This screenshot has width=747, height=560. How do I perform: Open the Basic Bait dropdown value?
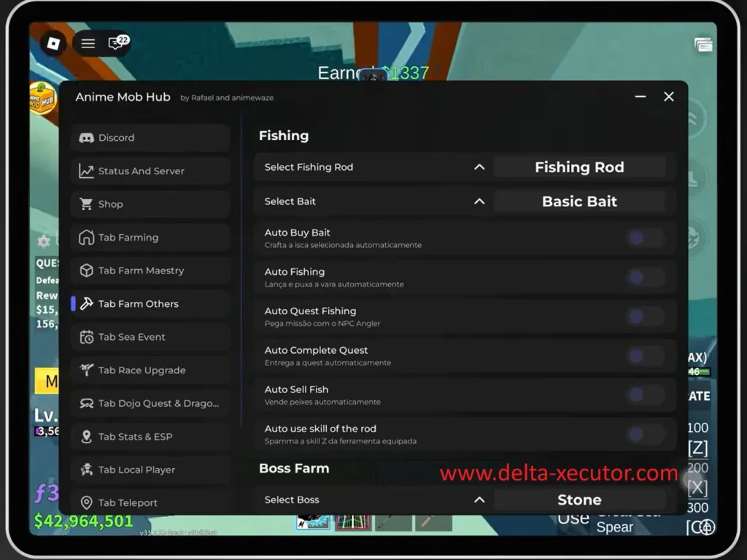click(579, 201)
